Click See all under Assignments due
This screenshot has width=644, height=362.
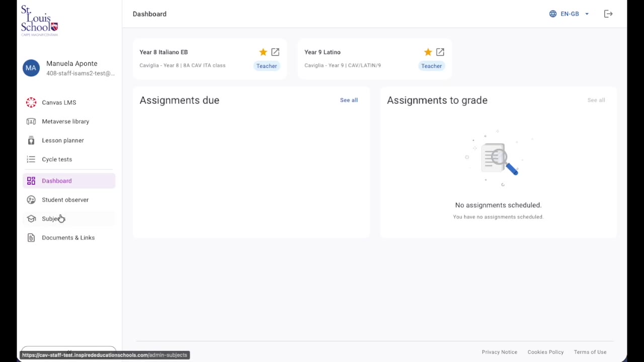tap(349, 100)
